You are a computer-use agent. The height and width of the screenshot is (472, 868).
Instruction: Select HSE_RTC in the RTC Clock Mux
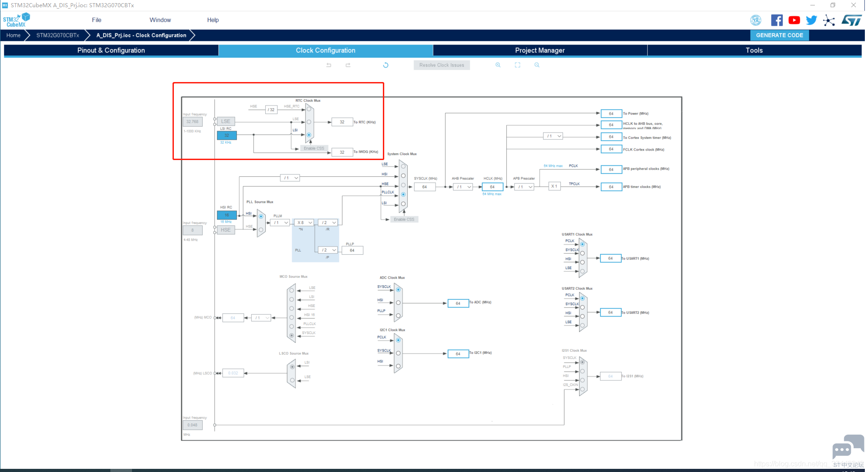pyautogui.click(x=309, y=109)
